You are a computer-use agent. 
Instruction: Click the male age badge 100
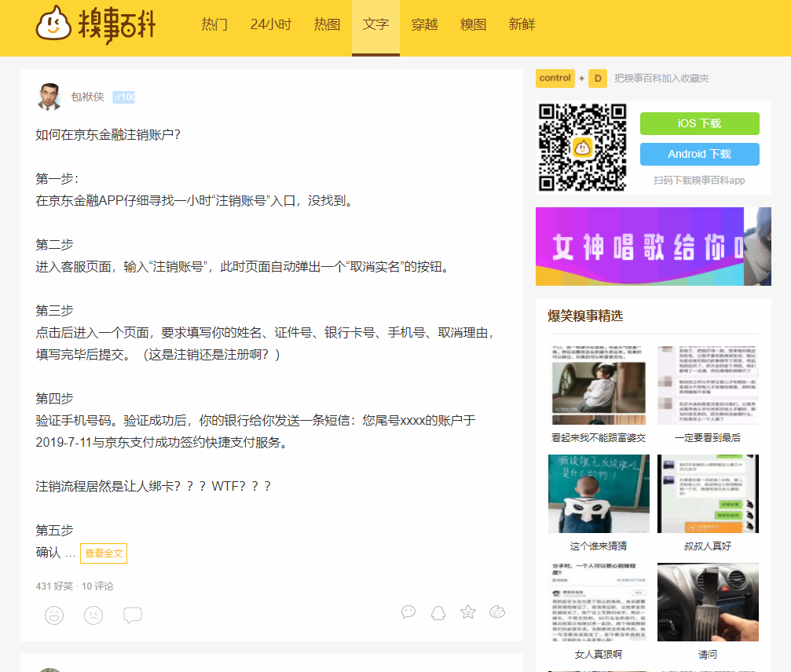pos(124,97)
